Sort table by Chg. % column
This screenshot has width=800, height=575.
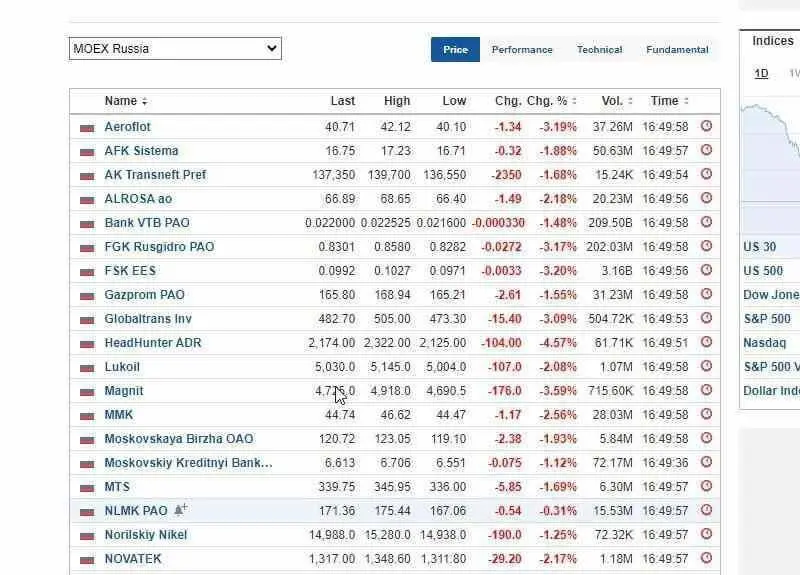click(551, 101)
